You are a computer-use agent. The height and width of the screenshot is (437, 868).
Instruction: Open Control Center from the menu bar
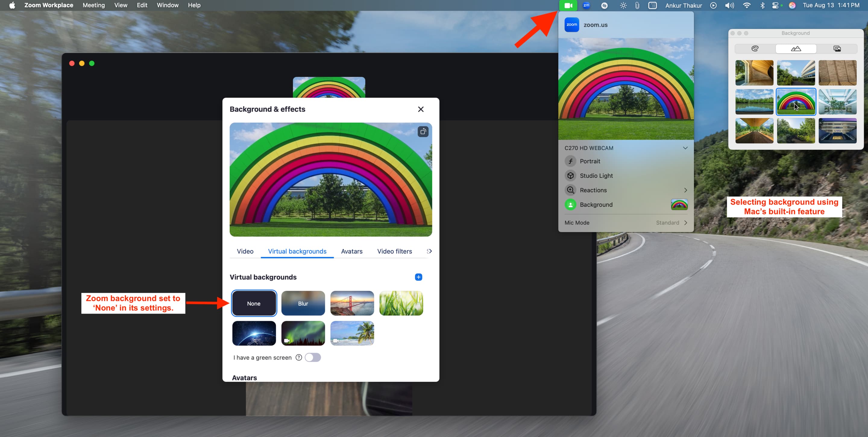[x=775, y=5]
